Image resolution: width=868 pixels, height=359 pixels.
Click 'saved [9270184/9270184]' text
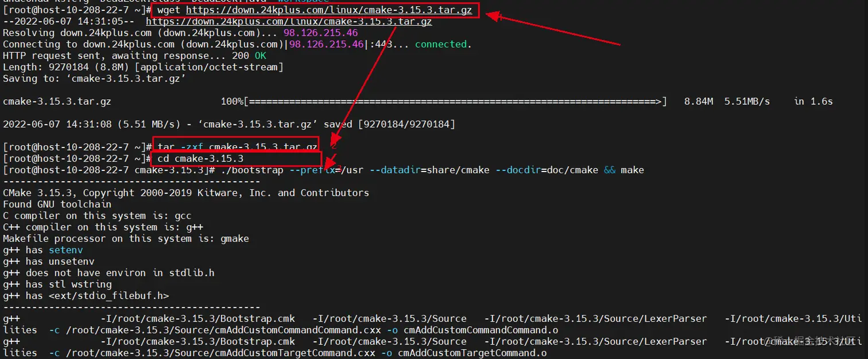click(389, 124)
